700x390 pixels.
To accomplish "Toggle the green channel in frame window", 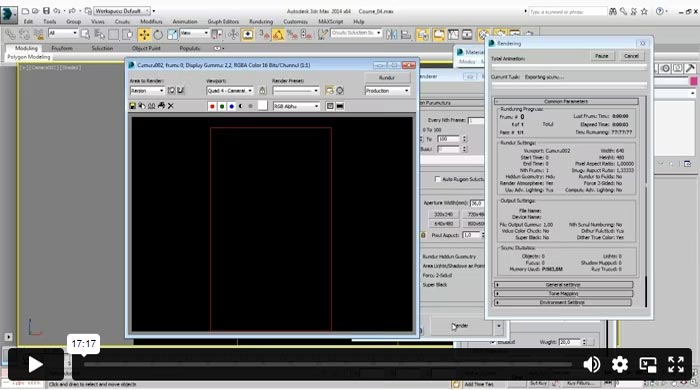I will point(222,106).
